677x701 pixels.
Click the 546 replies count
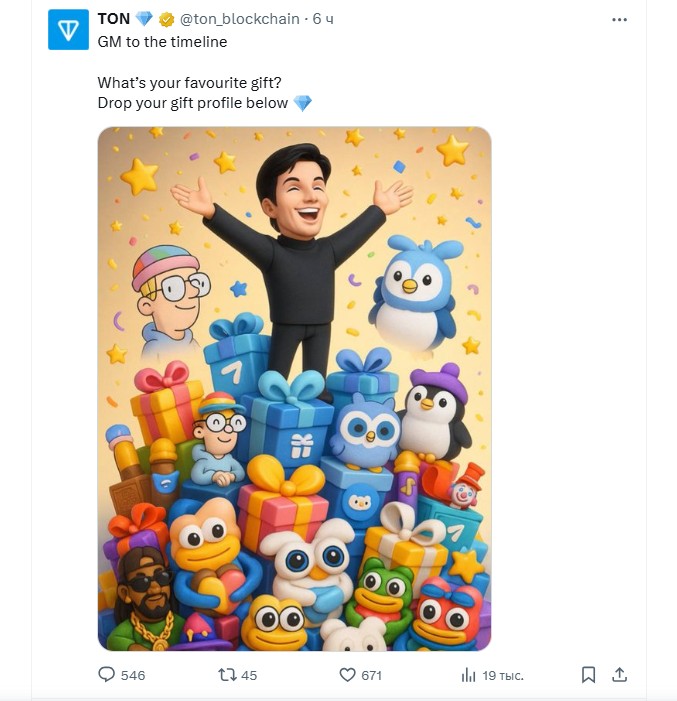[133, 675]
